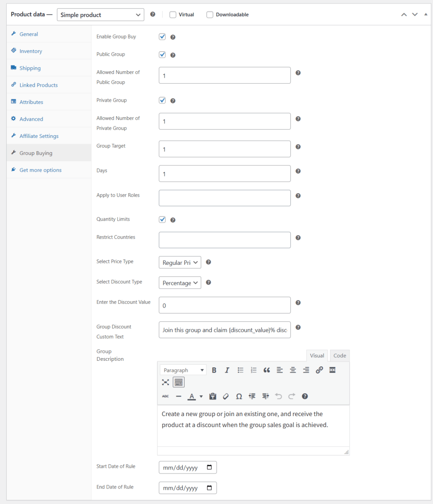Open the Inventory tab in the sidebar
The width and height of the screenshot is (433, 504).
30,51
